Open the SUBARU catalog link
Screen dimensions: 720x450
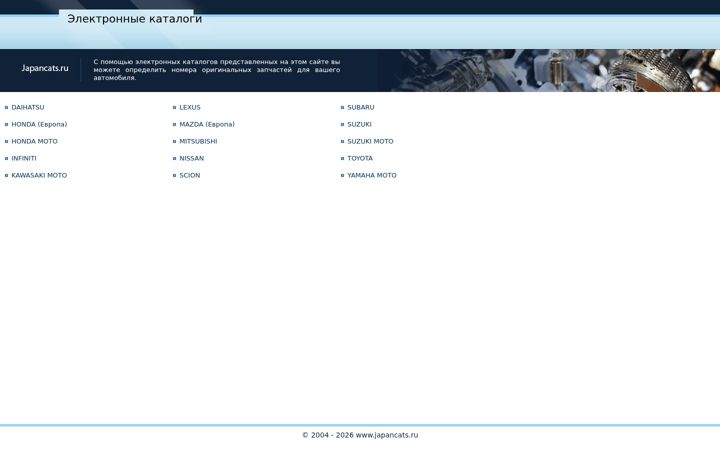click(x=360, y=107)
